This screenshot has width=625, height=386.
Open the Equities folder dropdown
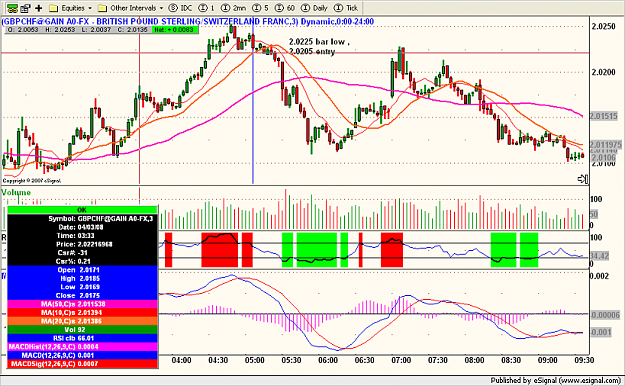[x=71, y=8]
